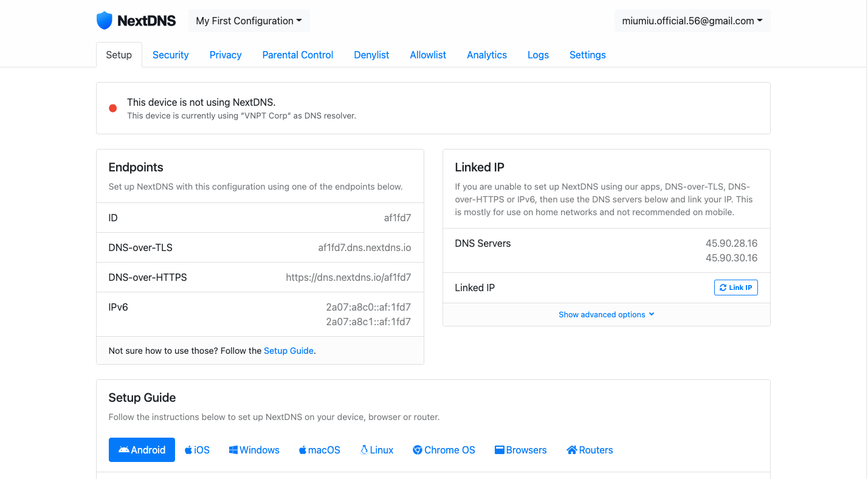868x479 pixels.
Task: Pick the macOS setup guide tab
Action: 319,450
